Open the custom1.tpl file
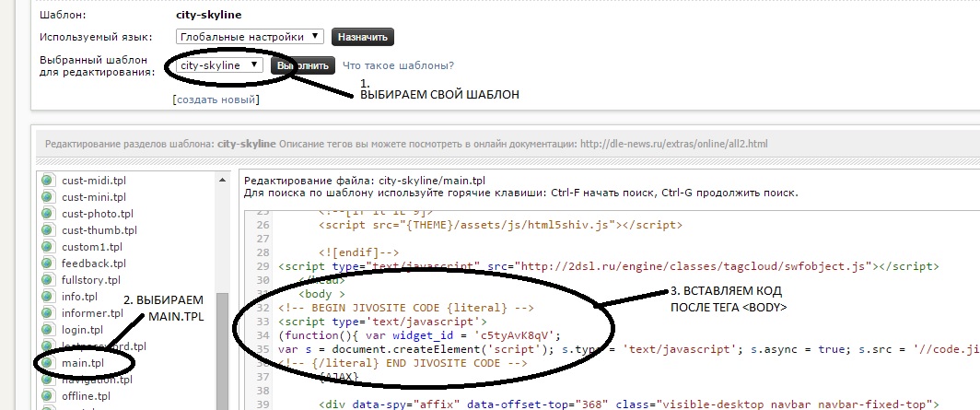 92,247
